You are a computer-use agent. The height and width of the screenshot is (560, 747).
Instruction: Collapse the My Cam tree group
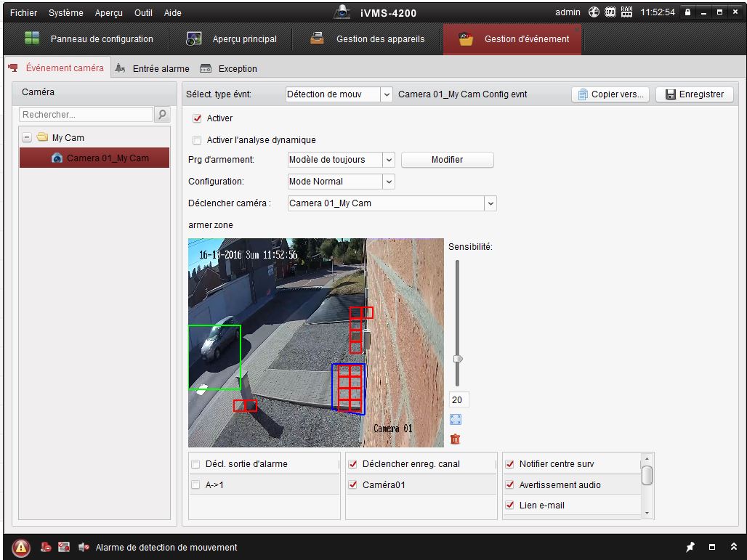tap(27, 137)
